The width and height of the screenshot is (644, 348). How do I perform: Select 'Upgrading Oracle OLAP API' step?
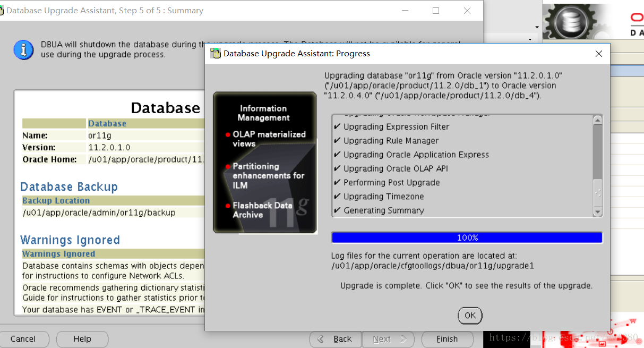point(391,168)
